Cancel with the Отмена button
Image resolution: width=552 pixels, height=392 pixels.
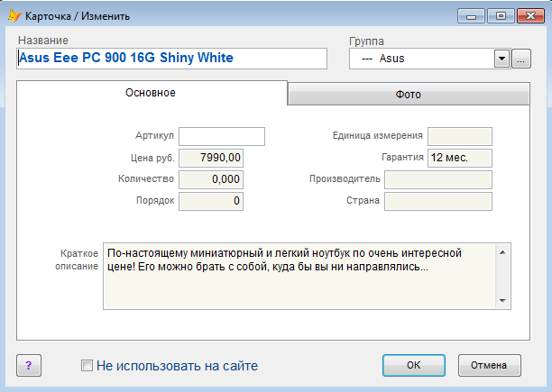click(x=490, y=365)
